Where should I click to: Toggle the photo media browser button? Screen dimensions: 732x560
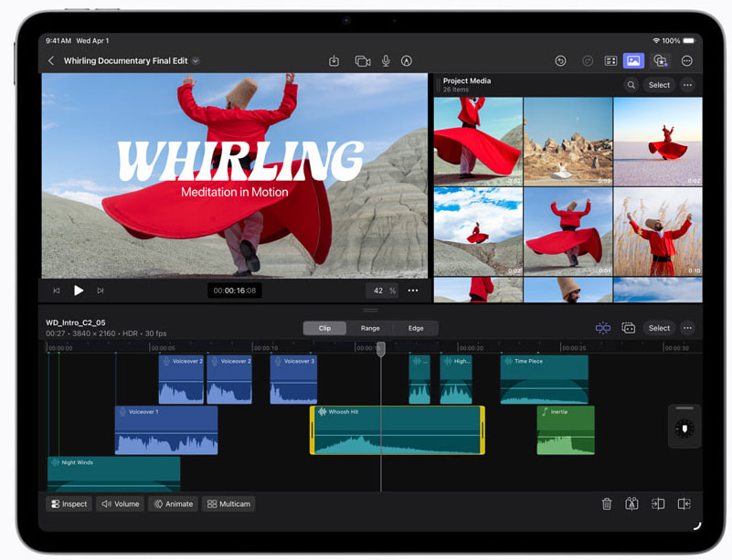tap(632, 61)
